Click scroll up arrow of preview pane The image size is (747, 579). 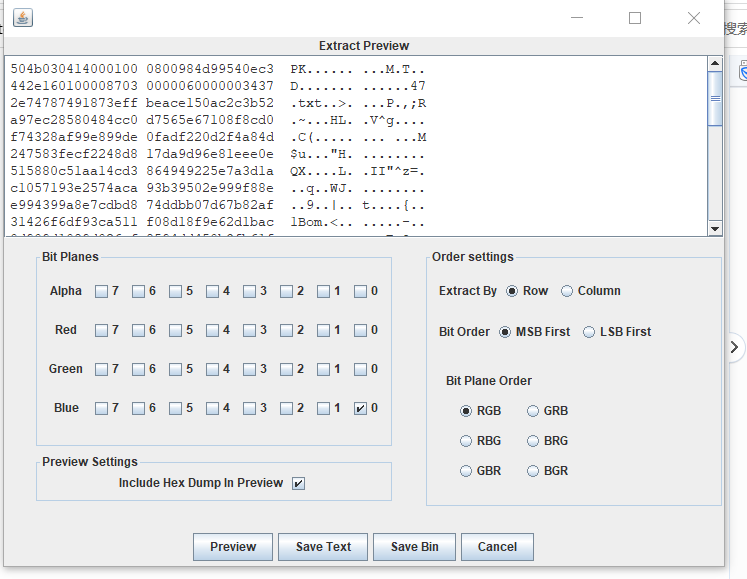pyautogui.click(x=715, y=63)
